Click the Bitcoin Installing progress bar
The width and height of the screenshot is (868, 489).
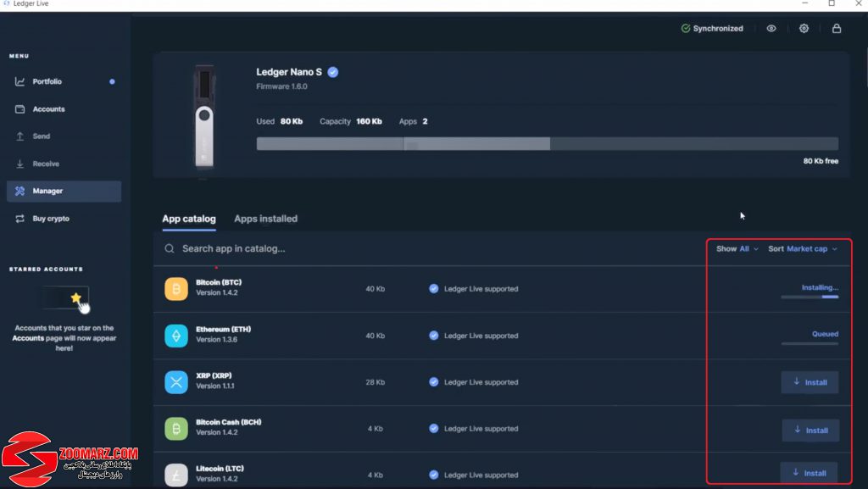click(x=810, y=297)
